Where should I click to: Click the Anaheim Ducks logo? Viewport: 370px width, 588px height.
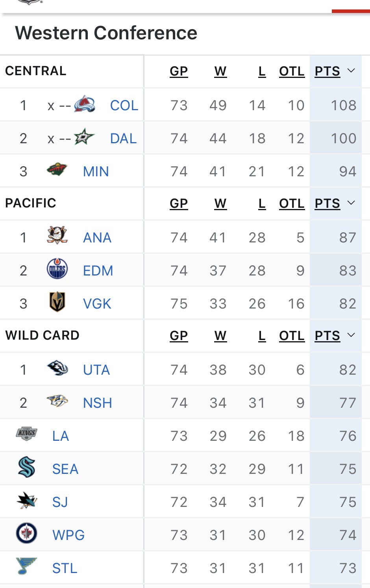57,236
